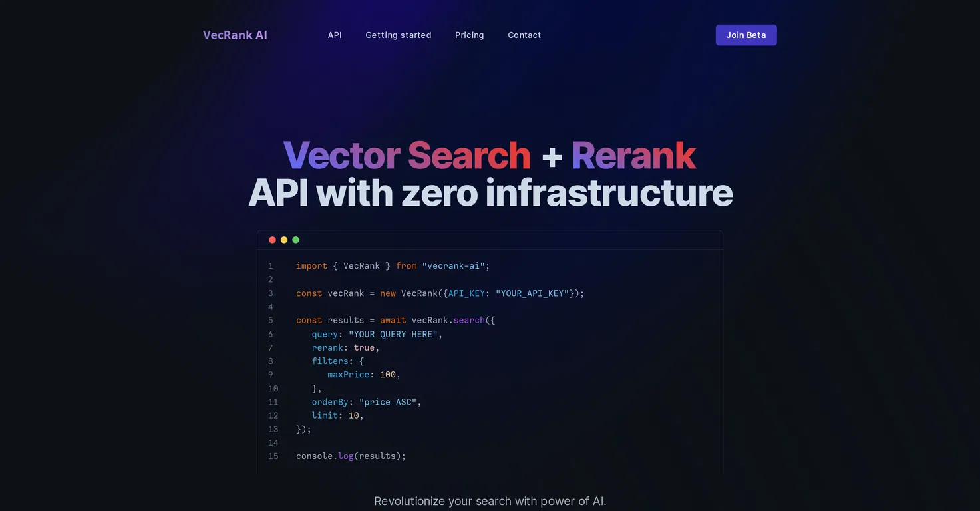Open the VecRank AI home logo
Screen dimensions: 980x511
(235, 35)
